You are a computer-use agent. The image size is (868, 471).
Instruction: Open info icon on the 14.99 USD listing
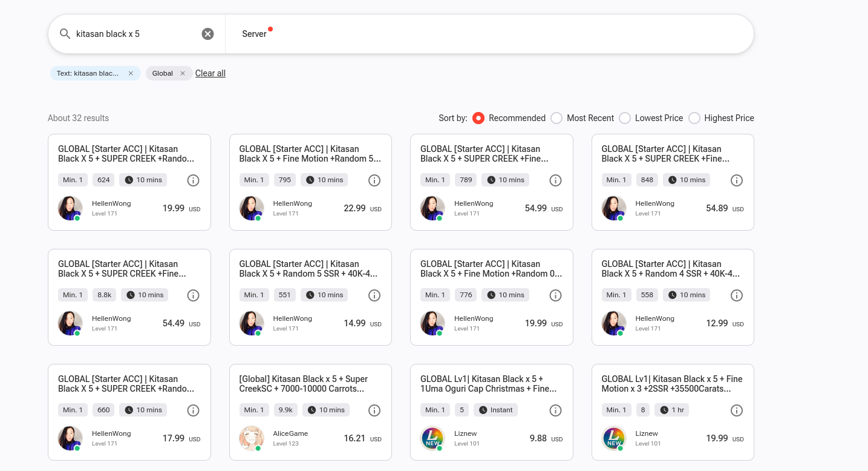click(374, 295)
